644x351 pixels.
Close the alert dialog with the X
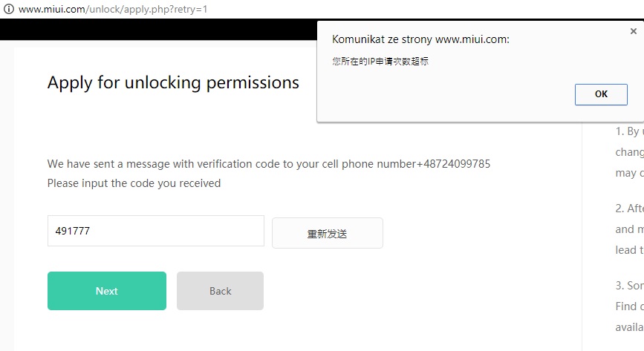[633, 32]
